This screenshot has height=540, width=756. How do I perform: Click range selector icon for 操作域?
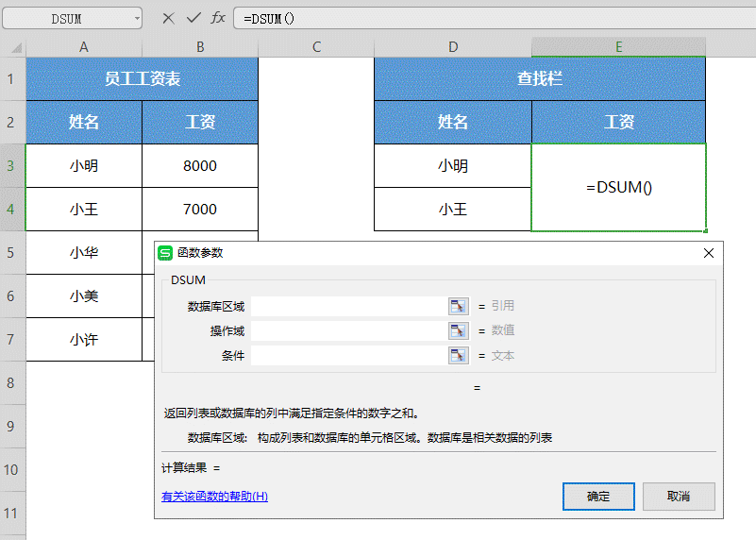[458, 330]
